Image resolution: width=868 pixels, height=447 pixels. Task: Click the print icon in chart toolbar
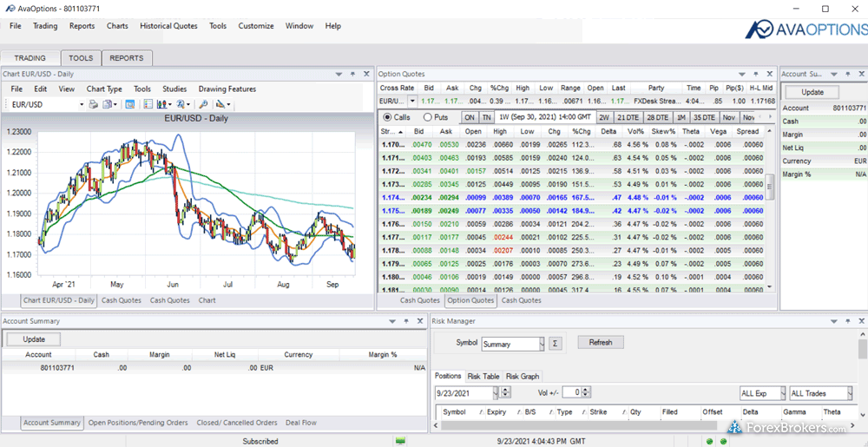(93, 104)
